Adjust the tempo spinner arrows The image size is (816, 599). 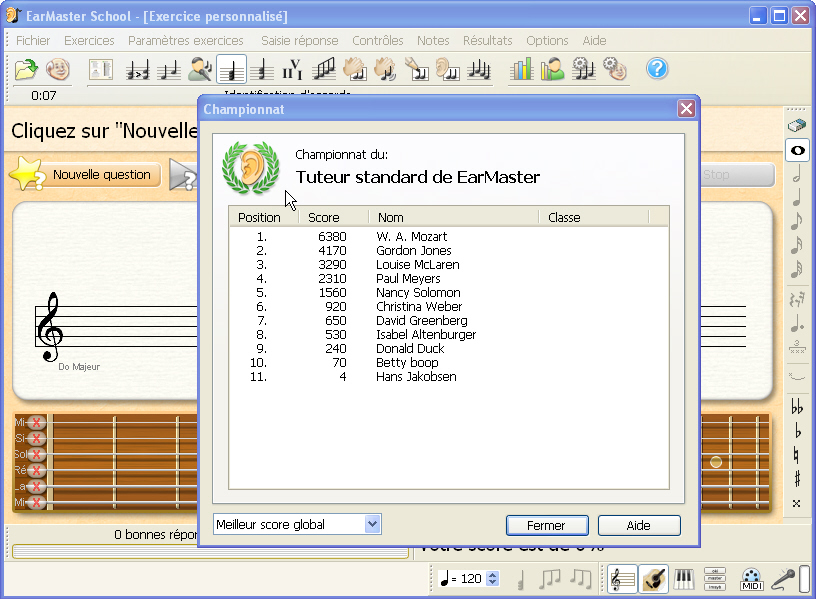492,578
